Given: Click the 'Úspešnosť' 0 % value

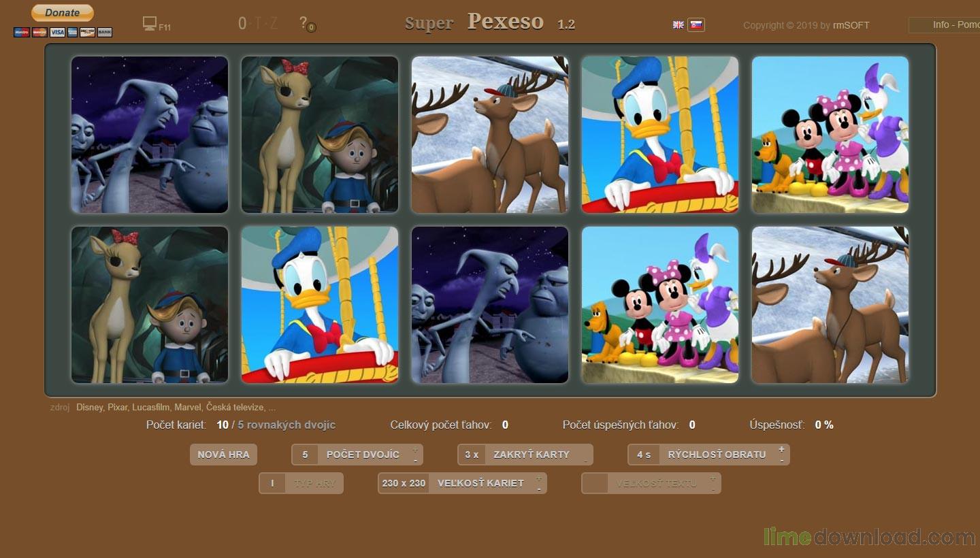Looking at the screenshot, I should (x=824, y=425).
